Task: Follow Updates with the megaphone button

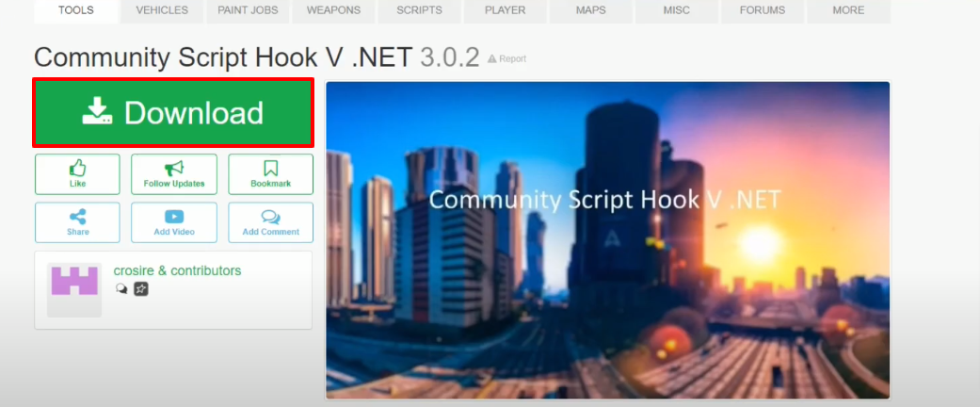Action: (x=174, y=174)
